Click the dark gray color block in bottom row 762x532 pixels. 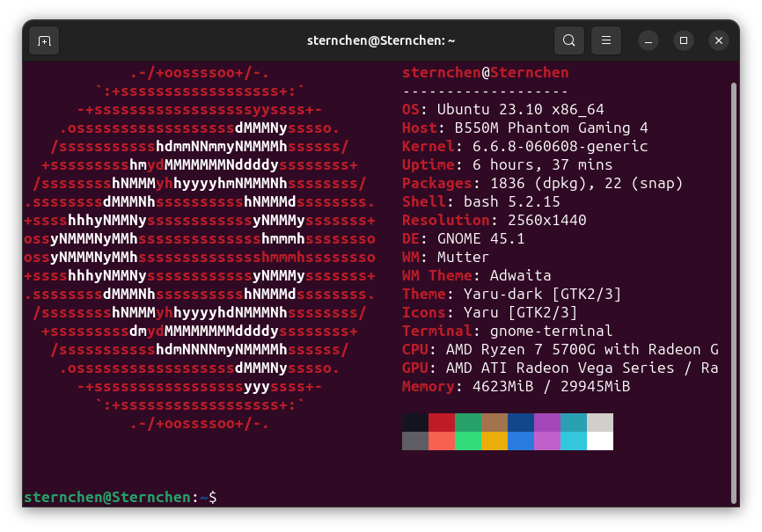tap(415, 441)
